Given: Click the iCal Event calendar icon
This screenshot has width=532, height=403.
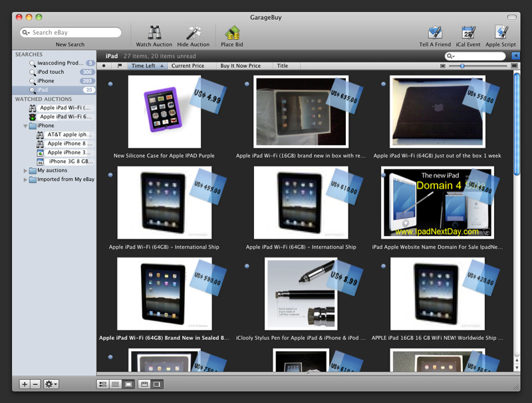Looking at the screenshot, I should point(468,33).
